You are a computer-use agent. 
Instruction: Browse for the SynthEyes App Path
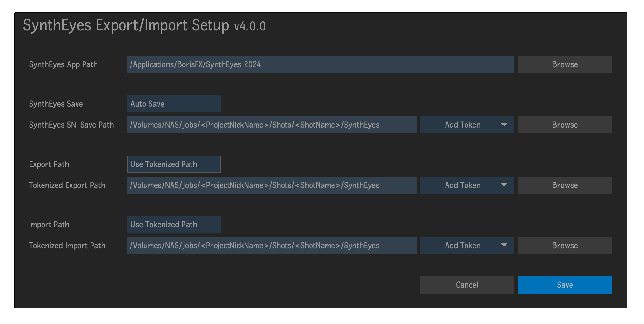click(565, 64)
